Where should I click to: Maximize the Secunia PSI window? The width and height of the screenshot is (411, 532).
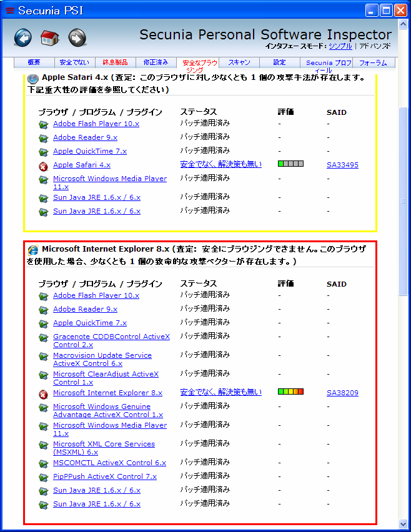386,11
